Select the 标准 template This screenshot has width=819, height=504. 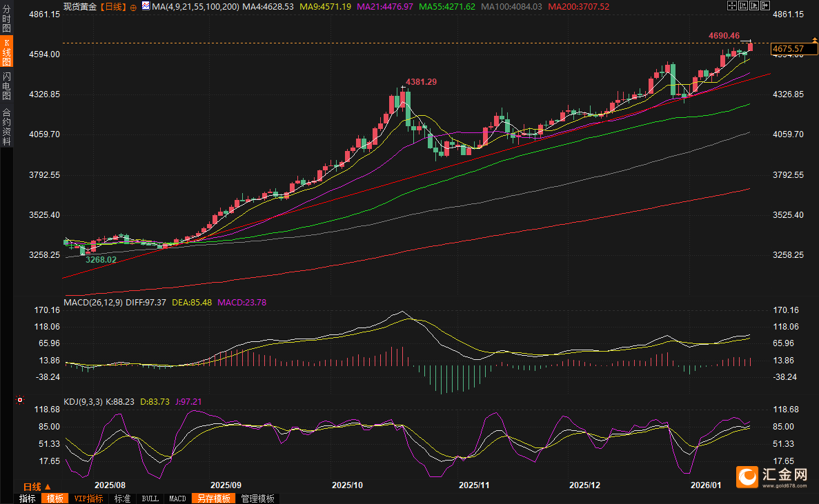pos(122,498)
